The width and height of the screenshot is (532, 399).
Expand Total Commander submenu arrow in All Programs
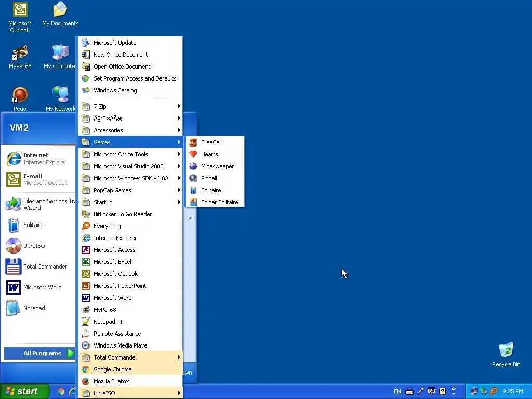point(179,357)
